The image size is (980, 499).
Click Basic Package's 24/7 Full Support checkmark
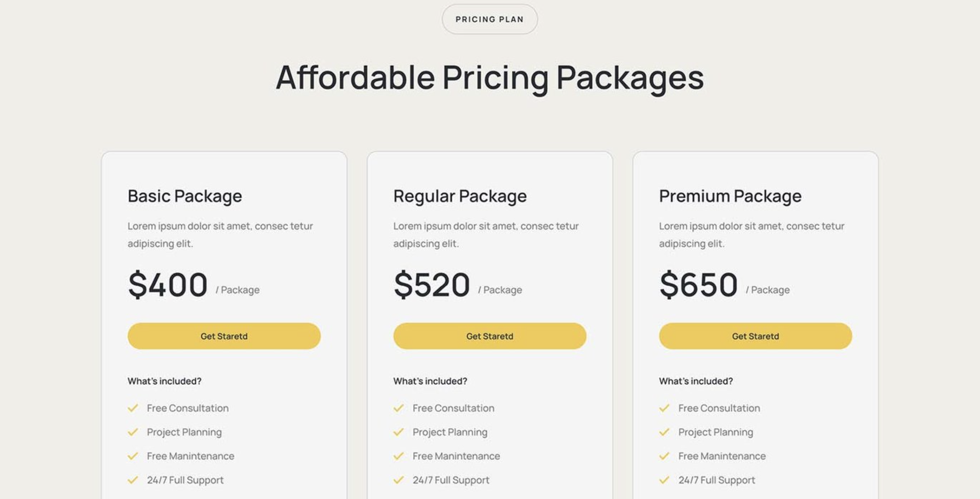point(133,480)
